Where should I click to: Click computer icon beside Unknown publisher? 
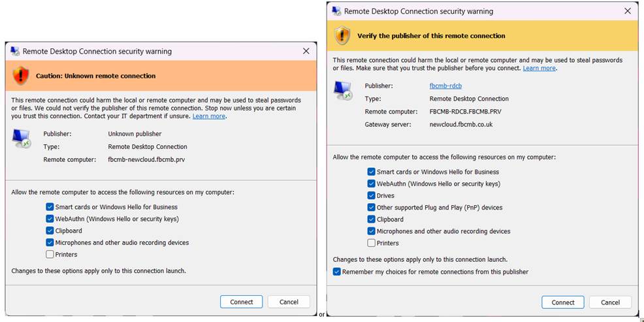22,138
